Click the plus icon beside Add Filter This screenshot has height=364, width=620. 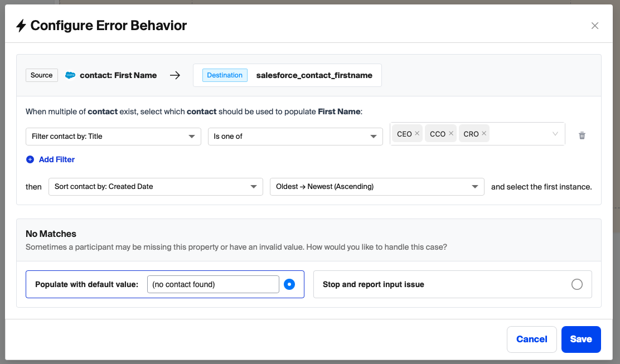pyautogui.click(x=30, y=159)
